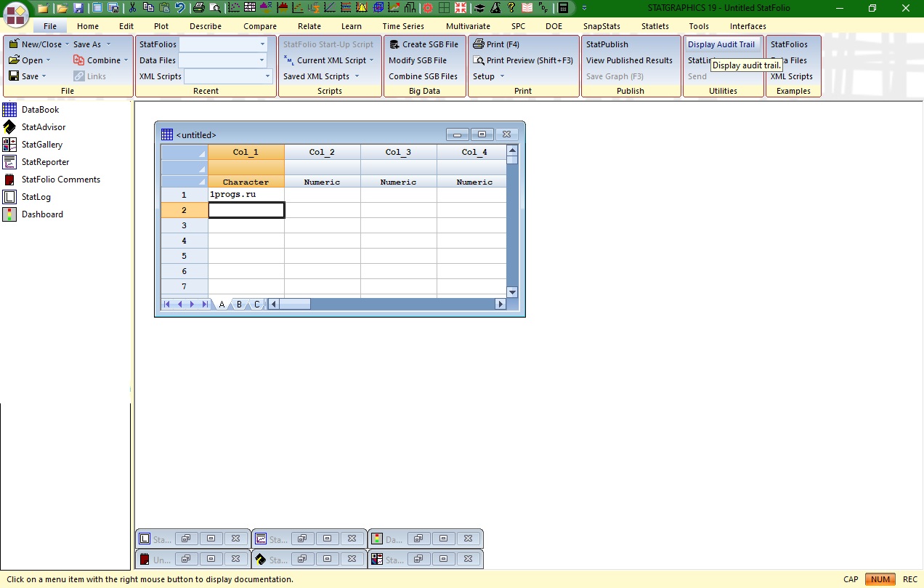
Task: Open the recent Data Files combo box
Action: 223,60
